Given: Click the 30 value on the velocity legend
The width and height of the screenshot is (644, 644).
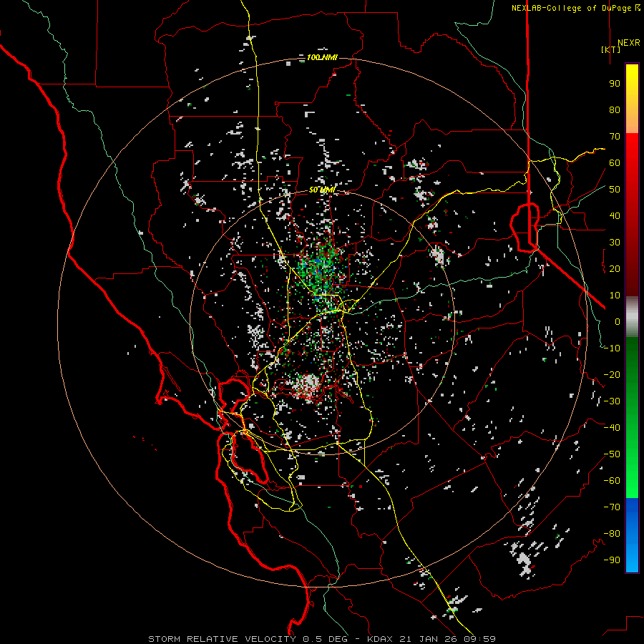Looking at the screenshot, I should (615, 243).
